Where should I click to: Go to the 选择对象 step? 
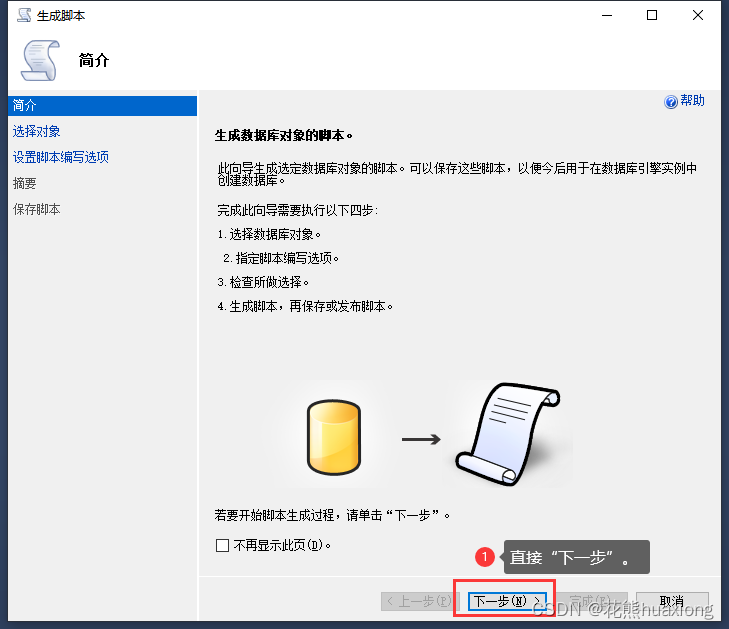point(36,132)
